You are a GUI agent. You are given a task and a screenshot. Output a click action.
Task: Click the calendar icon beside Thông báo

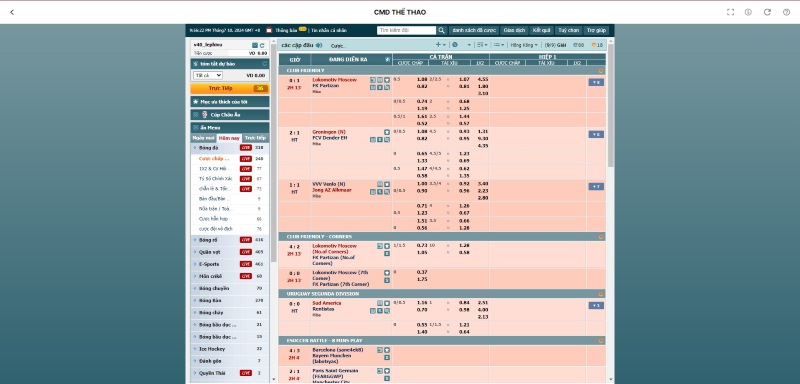pos(269,31)
